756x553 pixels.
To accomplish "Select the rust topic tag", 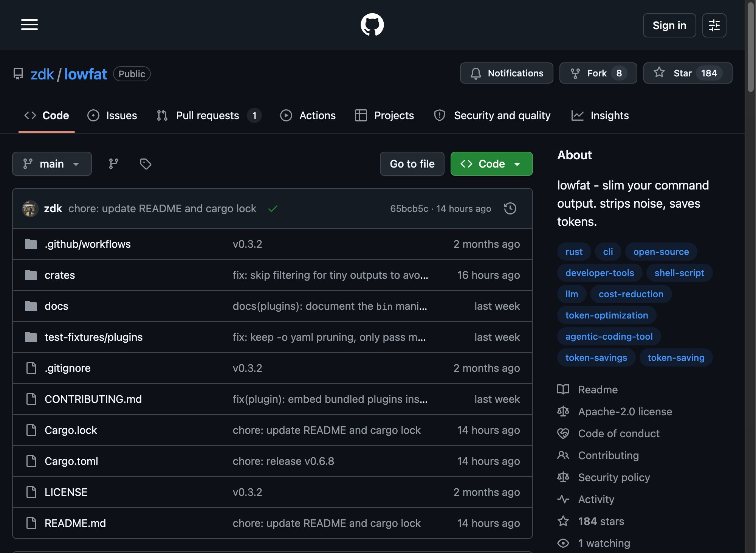I will 574,252.
